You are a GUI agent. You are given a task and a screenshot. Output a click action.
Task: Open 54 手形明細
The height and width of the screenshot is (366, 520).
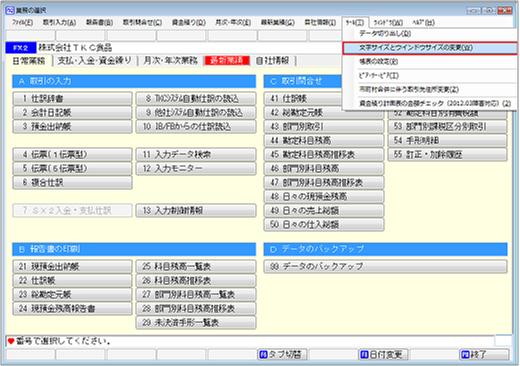[448, 141]
